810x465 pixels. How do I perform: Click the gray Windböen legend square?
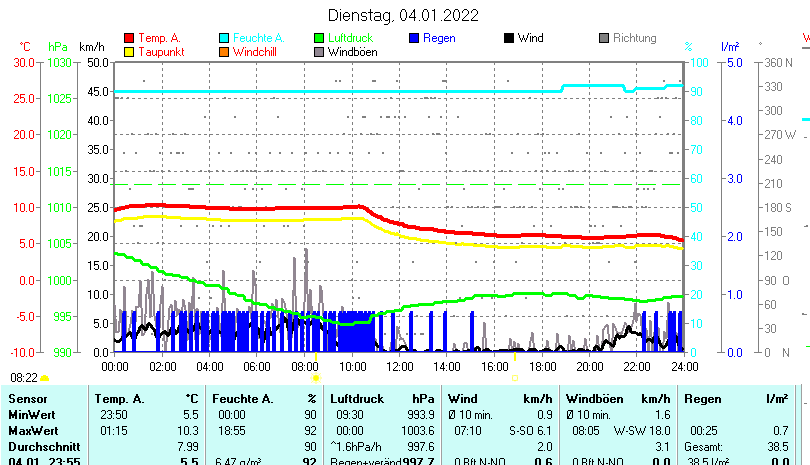319,51
